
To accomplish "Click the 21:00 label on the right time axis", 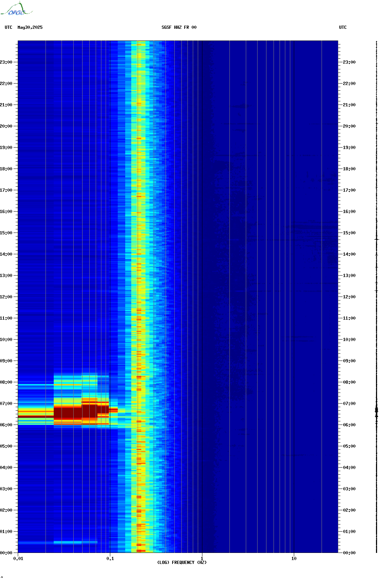I will (x=349, y=105).
